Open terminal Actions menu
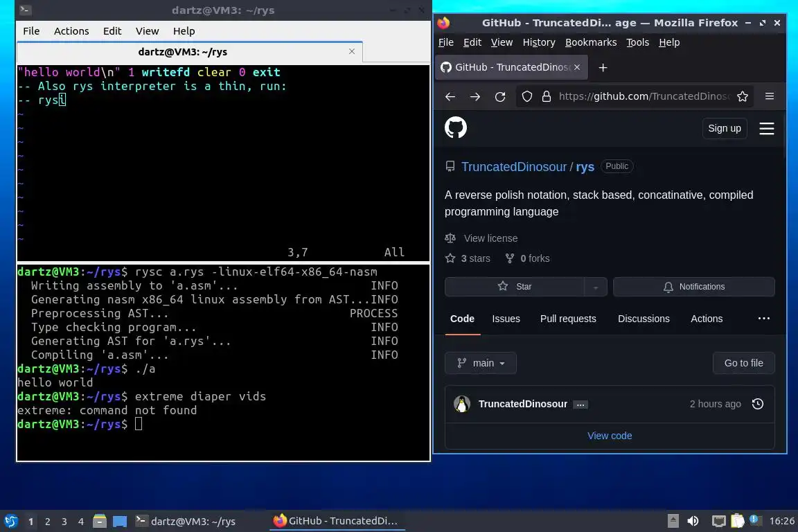The image size is (798, 532). point(71,31)
